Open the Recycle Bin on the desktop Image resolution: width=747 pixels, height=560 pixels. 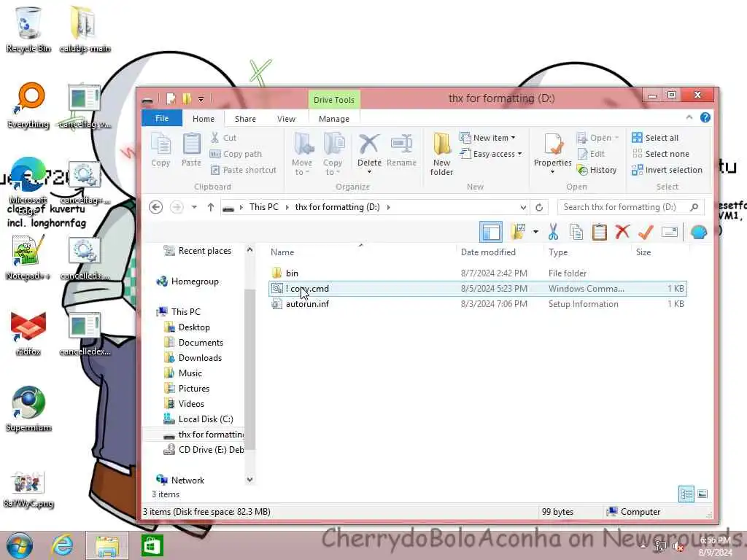[x=28, y=29]
